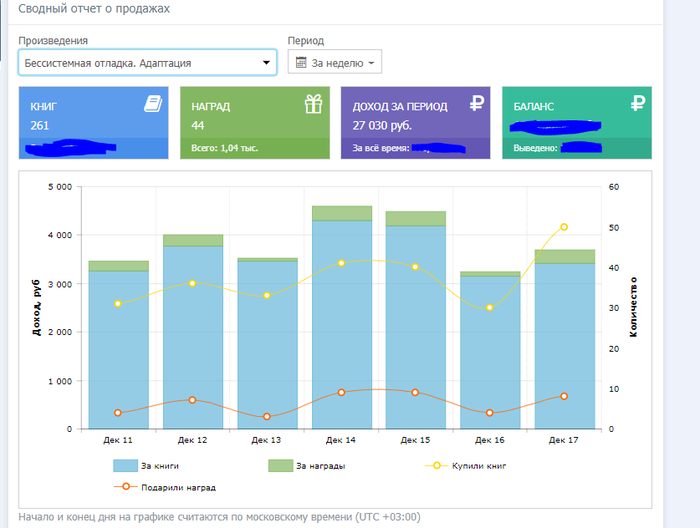The width and height of the screenshot is (700, 528).
Task: Click the arrow of Произведения combo box
Action: 266,63
